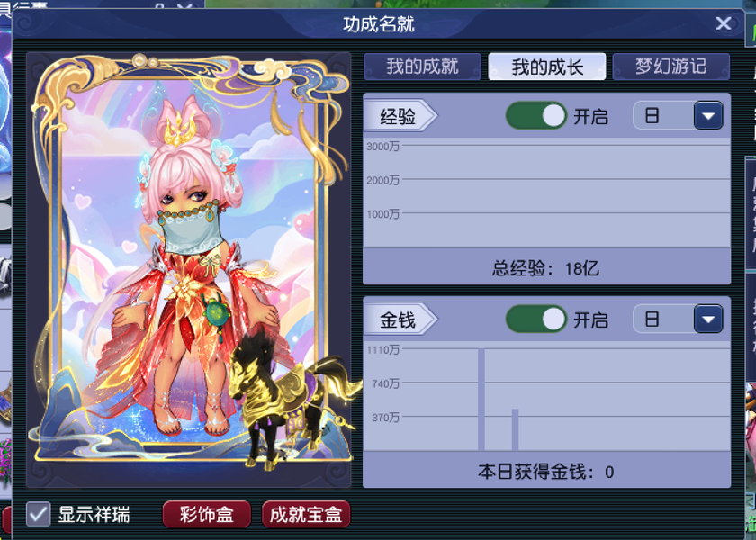756x540 pixels.
Task: Toggle the 金钱 tracking switch
Action: pyautogui.click(x=536, y=319)
